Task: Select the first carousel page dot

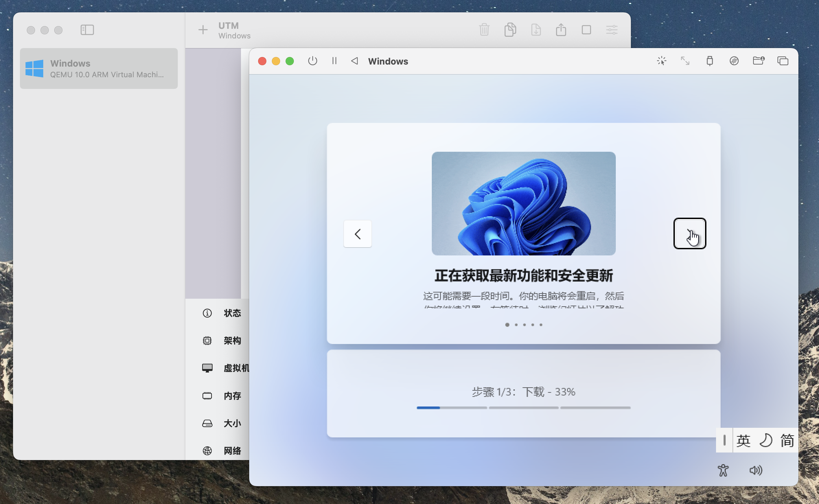Action: [x=507, y=325]
